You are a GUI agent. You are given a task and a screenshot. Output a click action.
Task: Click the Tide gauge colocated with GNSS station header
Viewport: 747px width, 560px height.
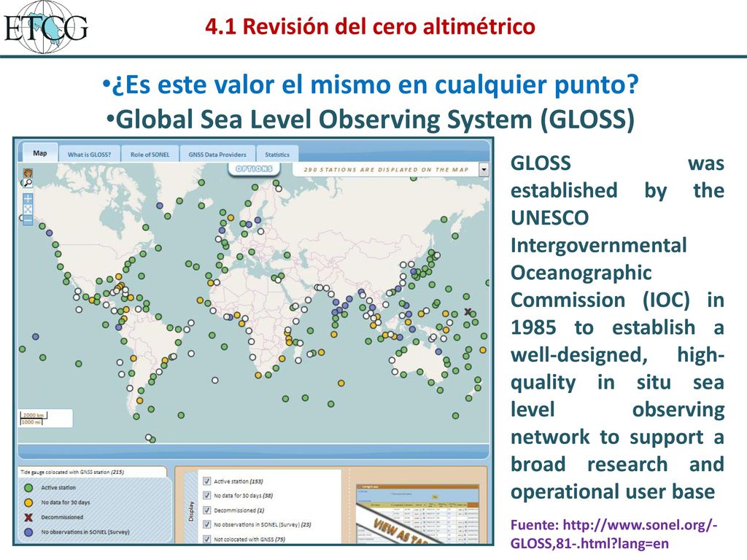(x=72, y=472)
